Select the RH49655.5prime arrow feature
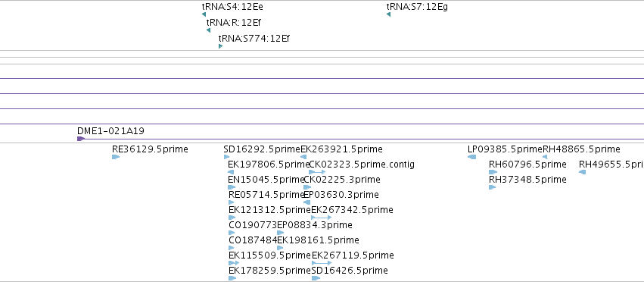 click(583, 172)
